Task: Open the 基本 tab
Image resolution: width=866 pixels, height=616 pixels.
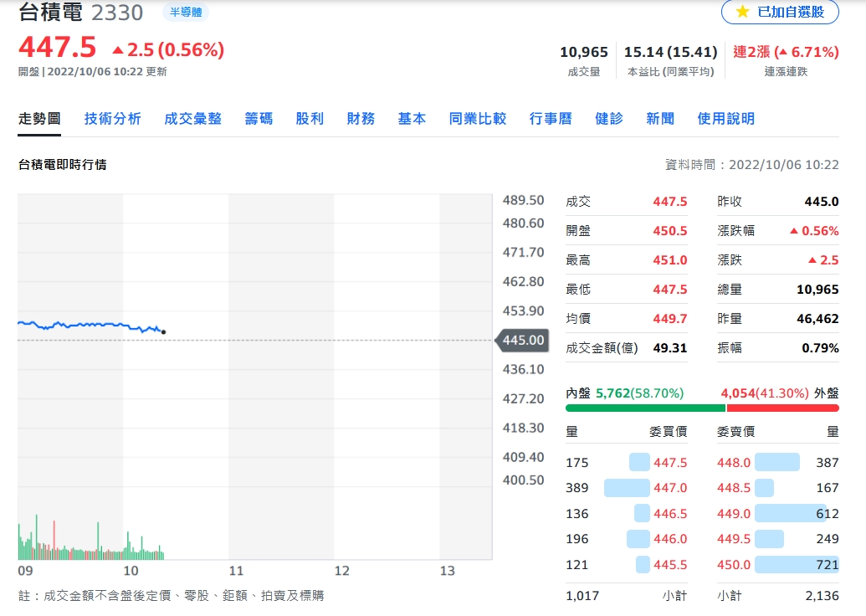Action: (412, 119)
